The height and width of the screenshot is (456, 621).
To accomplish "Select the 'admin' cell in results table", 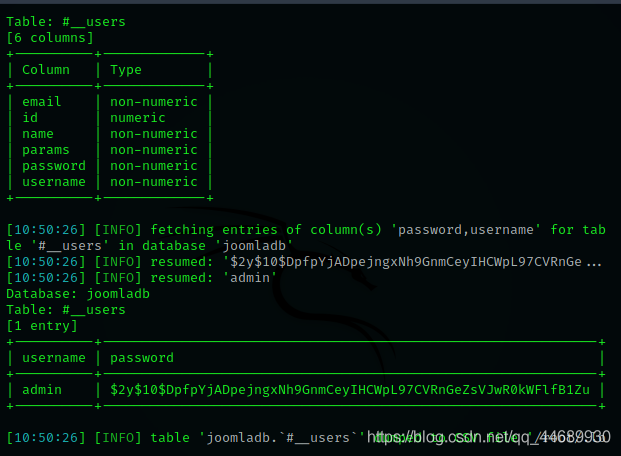I will click(x=42, y=390).
